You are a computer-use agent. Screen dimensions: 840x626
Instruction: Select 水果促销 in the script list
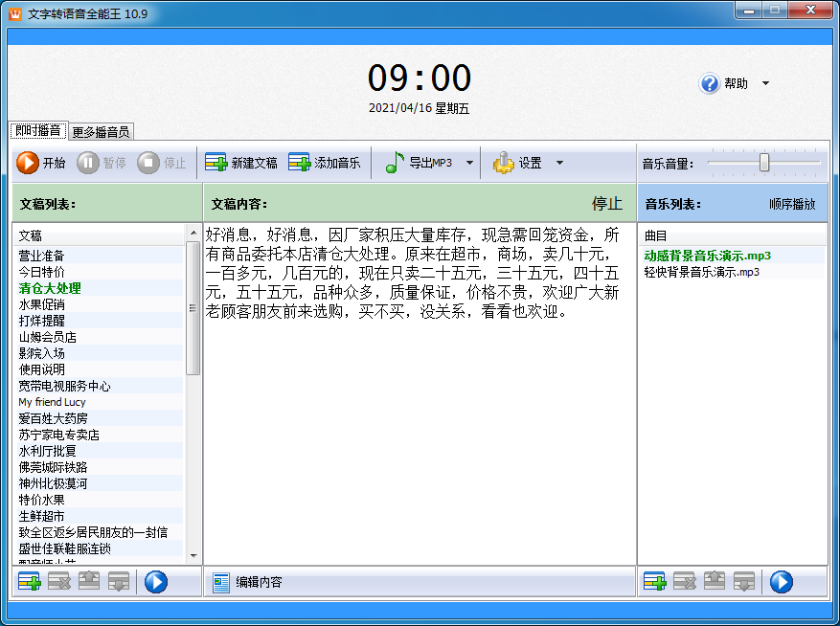point(42,304)
